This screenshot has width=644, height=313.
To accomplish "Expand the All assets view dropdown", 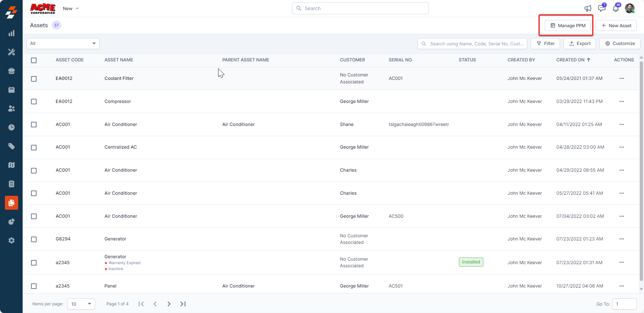I will pos(63,44).
